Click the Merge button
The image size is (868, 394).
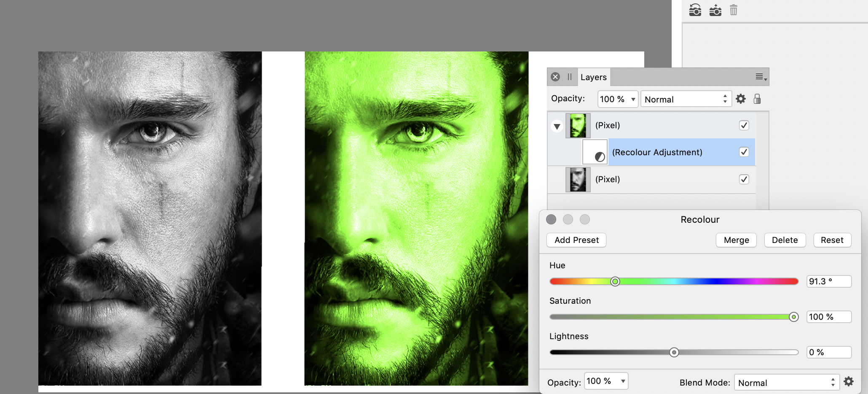[736, 240]
